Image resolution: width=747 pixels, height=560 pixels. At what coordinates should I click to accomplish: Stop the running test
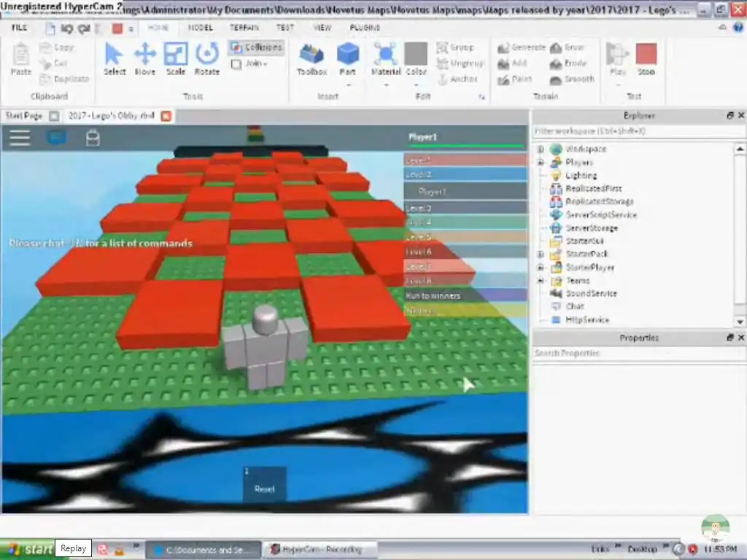pos(646,58)
